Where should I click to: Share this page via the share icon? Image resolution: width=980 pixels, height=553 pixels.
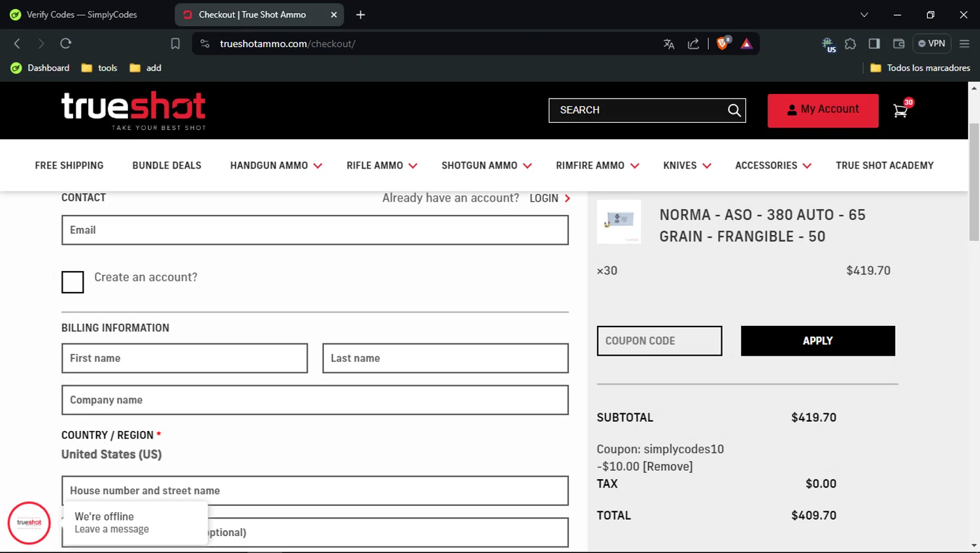click(x=693, y=44)
